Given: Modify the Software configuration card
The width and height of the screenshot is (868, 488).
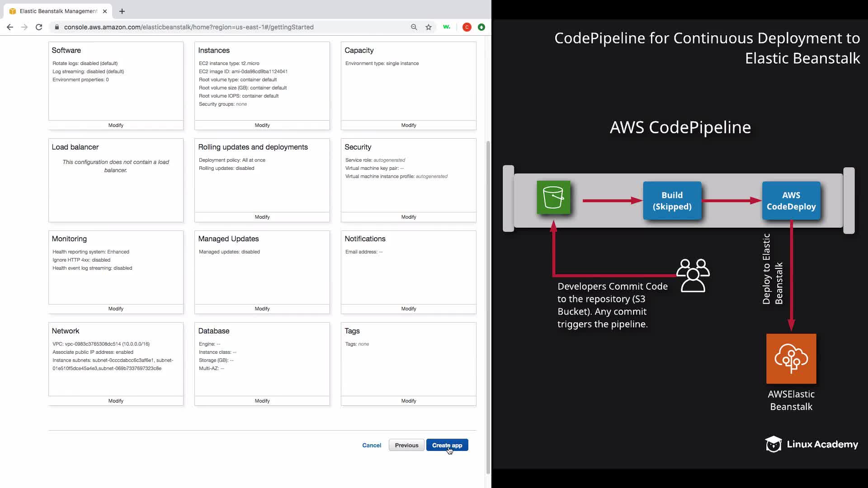Looking at the screenshot, I should coord(116,125).
